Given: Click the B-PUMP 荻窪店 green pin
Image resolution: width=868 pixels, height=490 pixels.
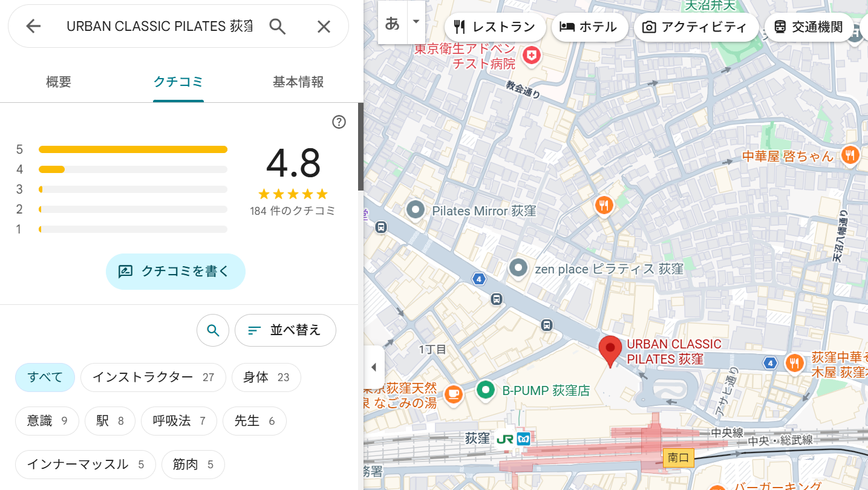Looking at the screenshot, I should (485, 390).
